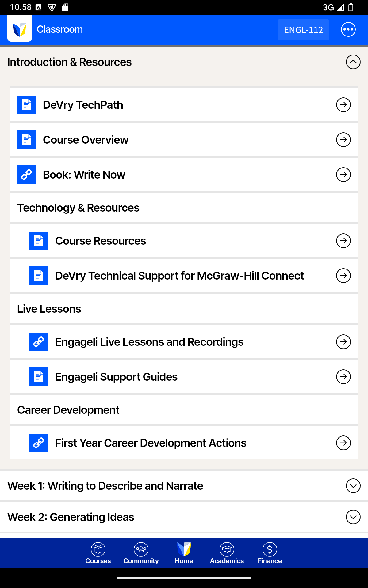Click the link icon beside Book: Write Now
Screen dimensions: 368x588
pos(26,175)
